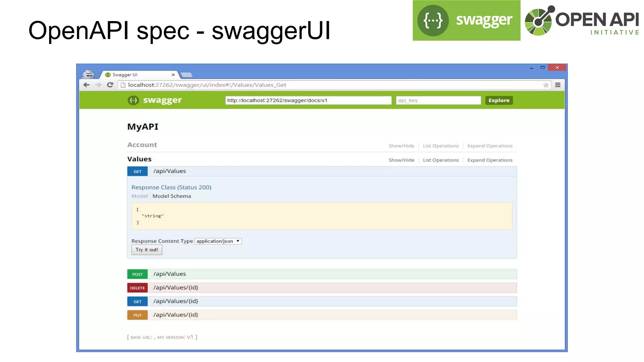
Task: Expand the POST /api/Values operation
Action: pyautogui.click(x=169, y=274)
